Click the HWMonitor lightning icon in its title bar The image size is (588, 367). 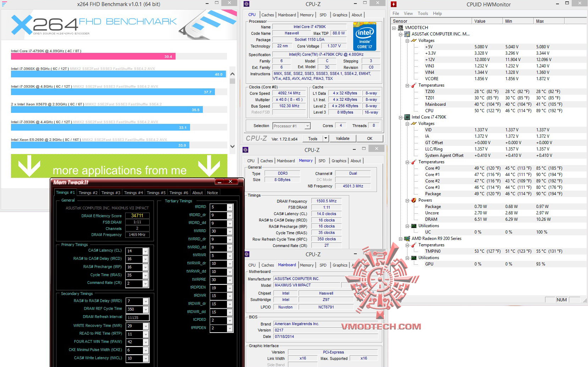(x=394, y=5)
